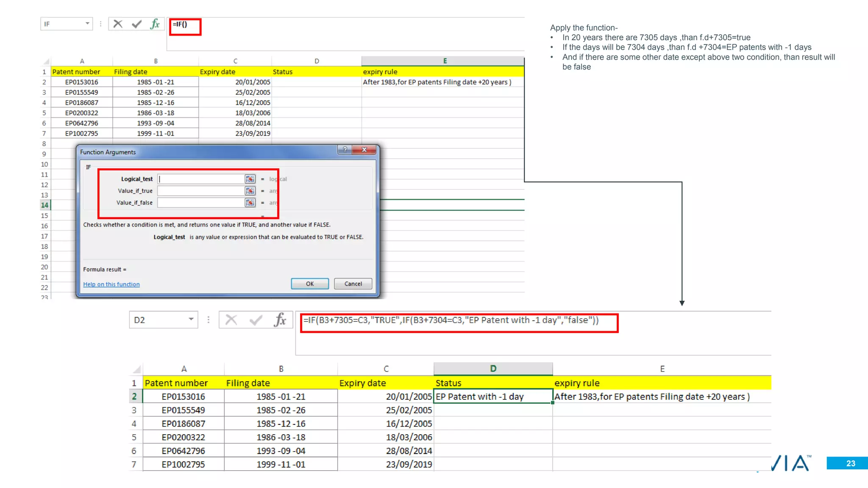
Task: Click the bottom formula bar with nested IF formula
Action: pyautogui.click(x=533, y=333)
